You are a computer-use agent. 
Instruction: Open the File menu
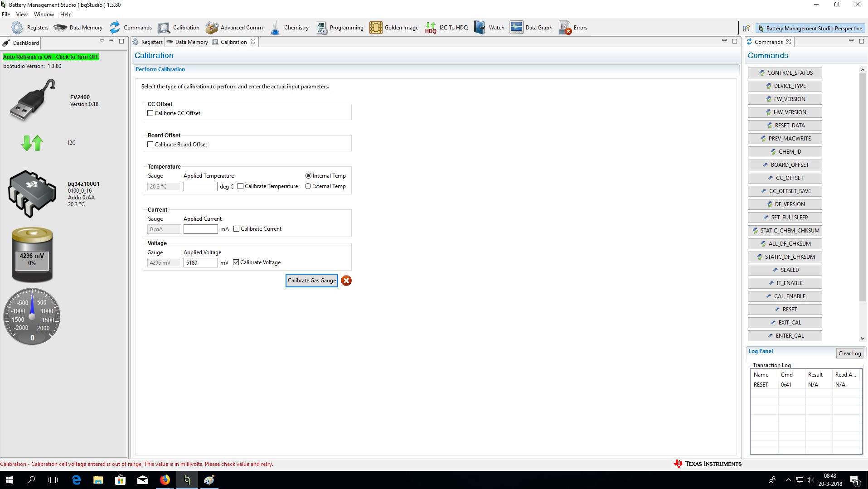pyautogui.click(x=6, y=15)
